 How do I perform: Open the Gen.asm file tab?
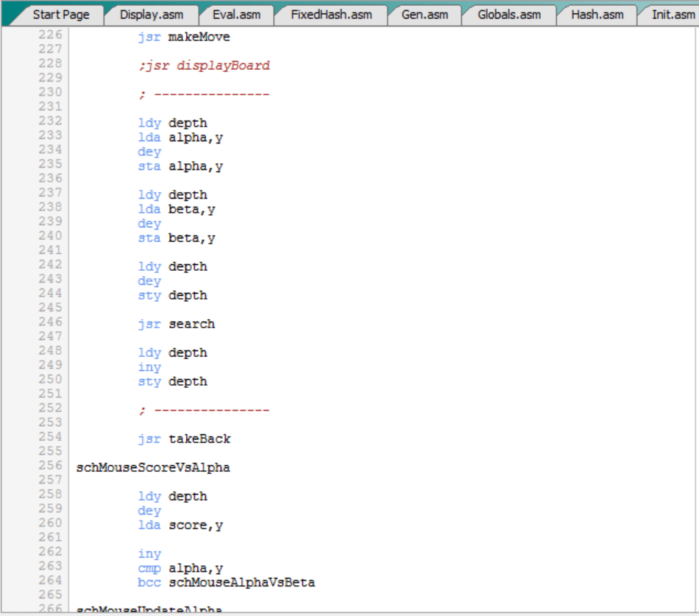point(425,15)
